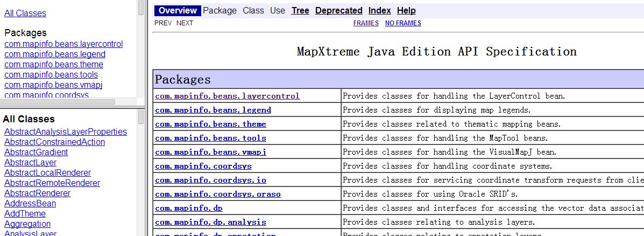Open AddressBean class
This screenshot has width=644, height=236.
[x=30, y=204]
